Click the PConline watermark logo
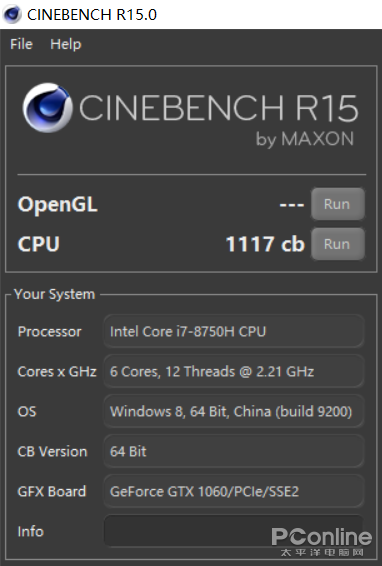Image resolution: width=382 pixels, height=566 pixels. click(x=321, y=541)
